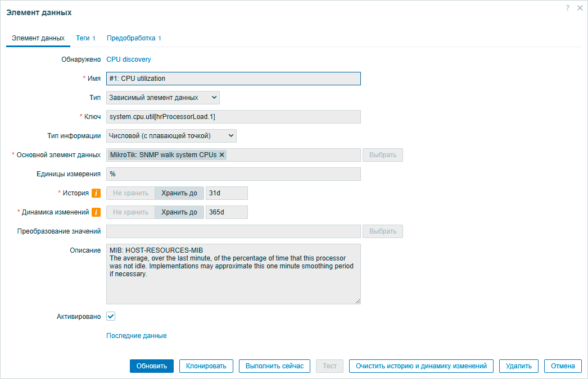Image resolution: width=588 pixels, height=379 pixels.
Task: Close the Элемент данных dialog
Action: 580,8
